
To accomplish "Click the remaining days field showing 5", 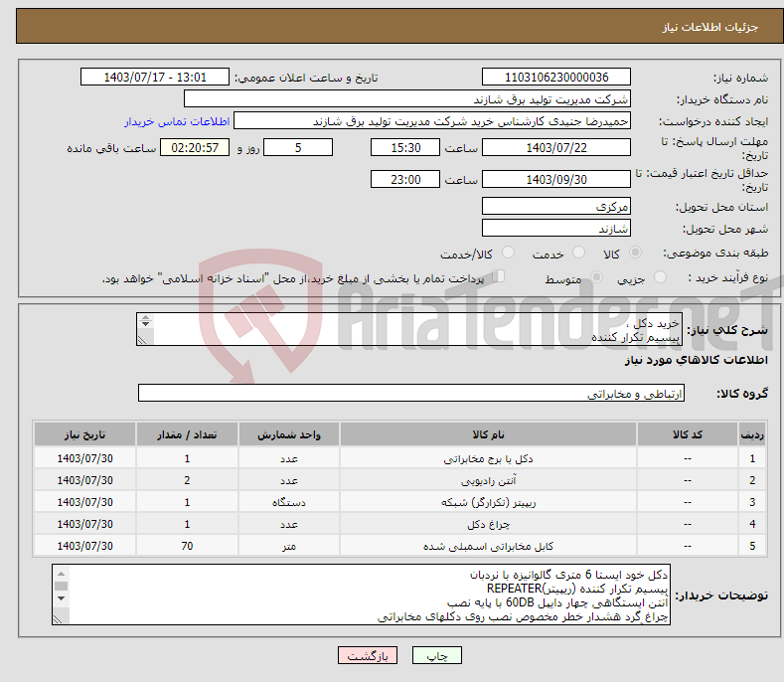I will point(298,147).
